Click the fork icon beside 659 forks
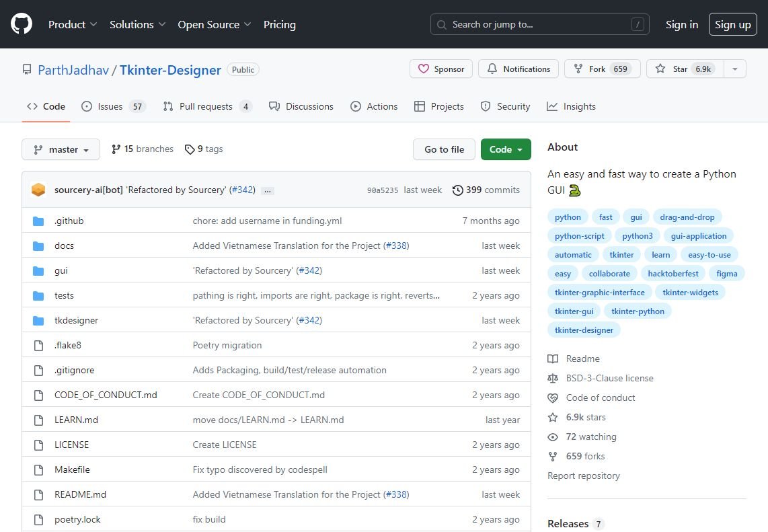Viewport: 768px width, 532px height. tap(553, 457)
